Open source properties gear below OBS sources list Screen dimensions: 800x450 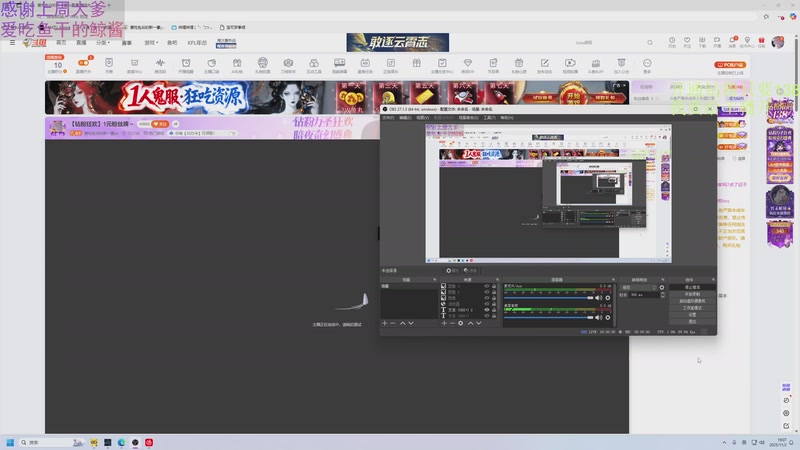[461, 323]
